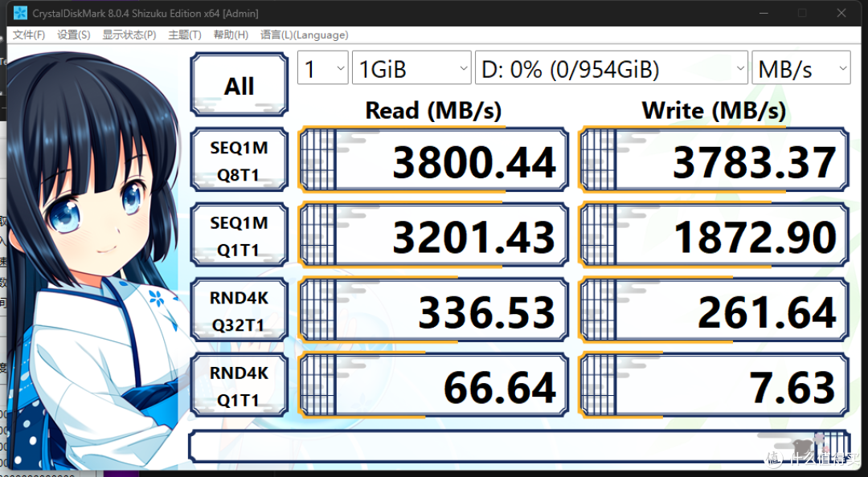Start the SEQ1M Q8T1 test
This screenshot has width=868, height=477.
point(240,160)
